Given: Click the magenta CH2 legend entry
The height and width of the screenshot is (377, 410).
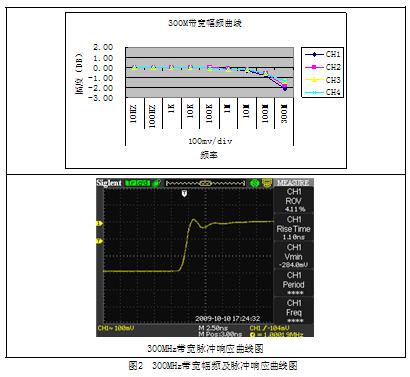Looking at the screenshot, I should (323, 67).
